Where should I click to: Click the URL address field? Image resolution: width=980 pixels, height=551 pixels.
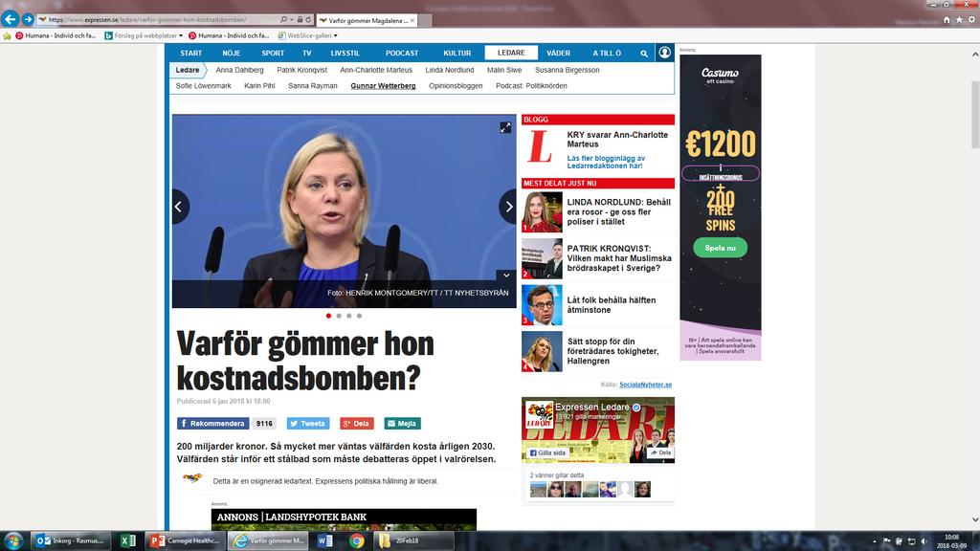tap(156, 20)
